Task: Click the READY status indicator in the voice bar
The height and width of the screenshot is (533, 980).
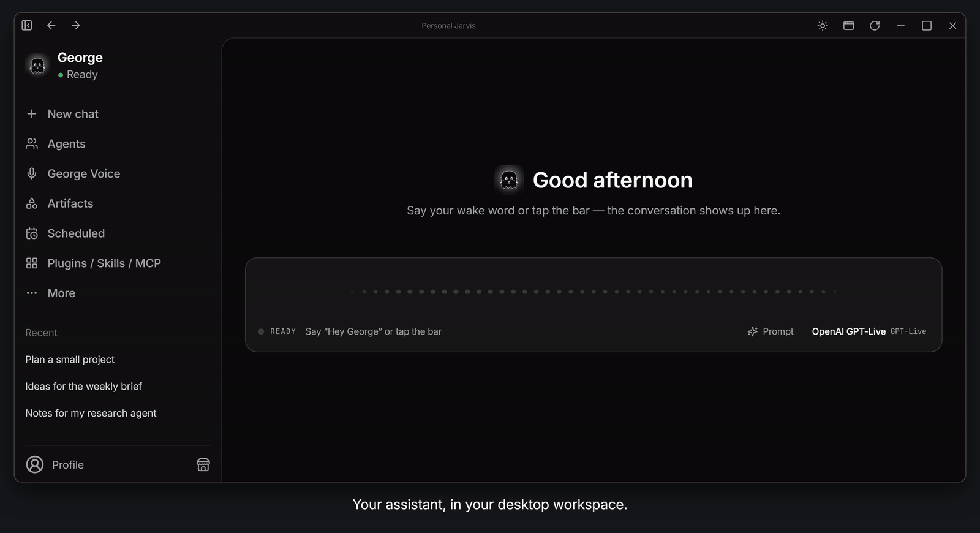Action: pyautogui.click(x=277, y=331)
